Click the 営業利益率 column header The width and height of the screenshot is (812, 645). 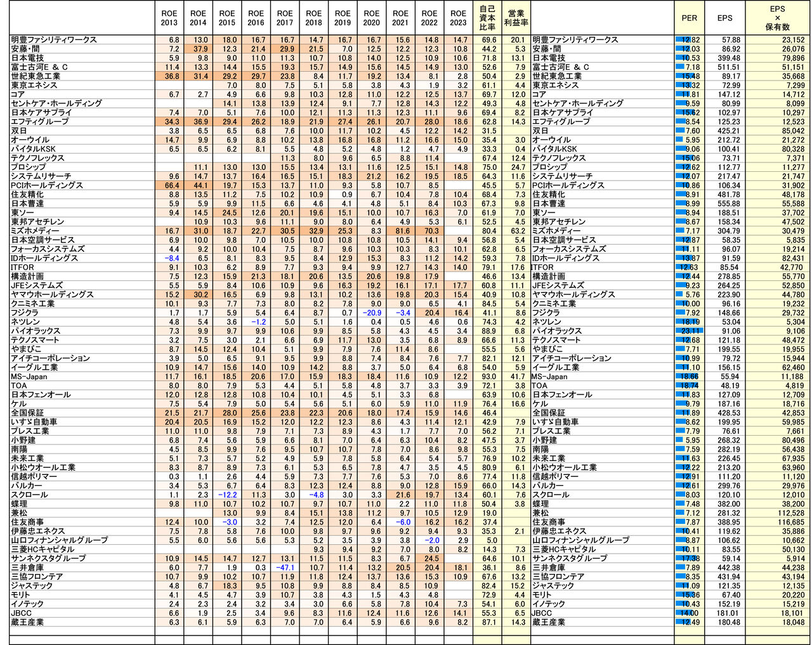pyautogui.click(x=516, y=18)
